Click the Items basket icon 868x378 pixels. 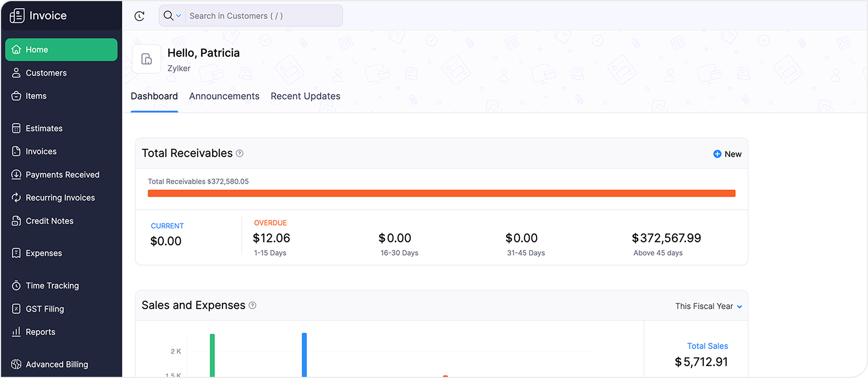[x=16, y=96]
